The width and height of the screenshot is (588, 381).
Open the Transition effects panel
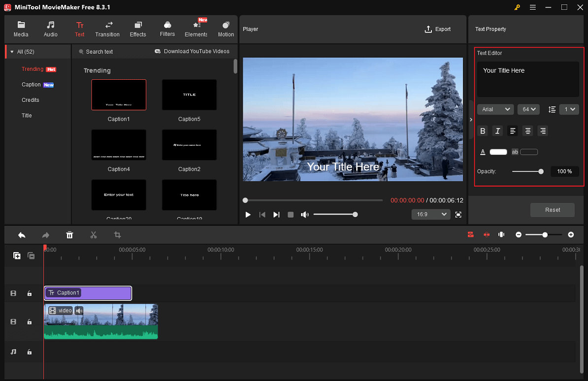(107, 29)
